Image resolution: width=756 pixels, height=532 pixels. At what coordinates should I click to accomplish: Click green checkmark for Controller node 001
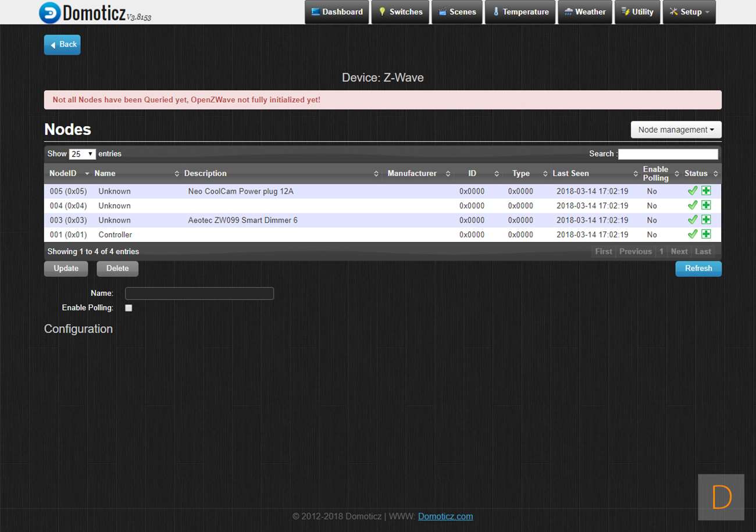pos(692,234)
